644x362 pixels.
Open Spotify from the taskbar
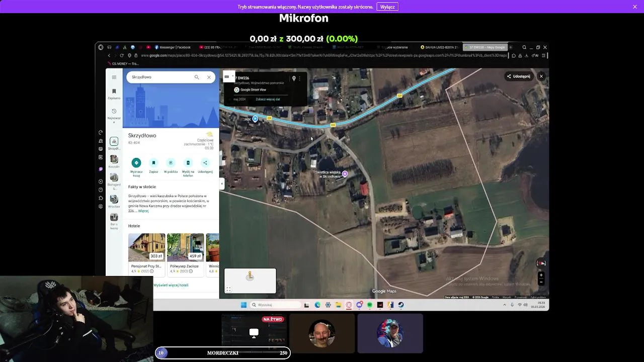(x=370, y=305)
